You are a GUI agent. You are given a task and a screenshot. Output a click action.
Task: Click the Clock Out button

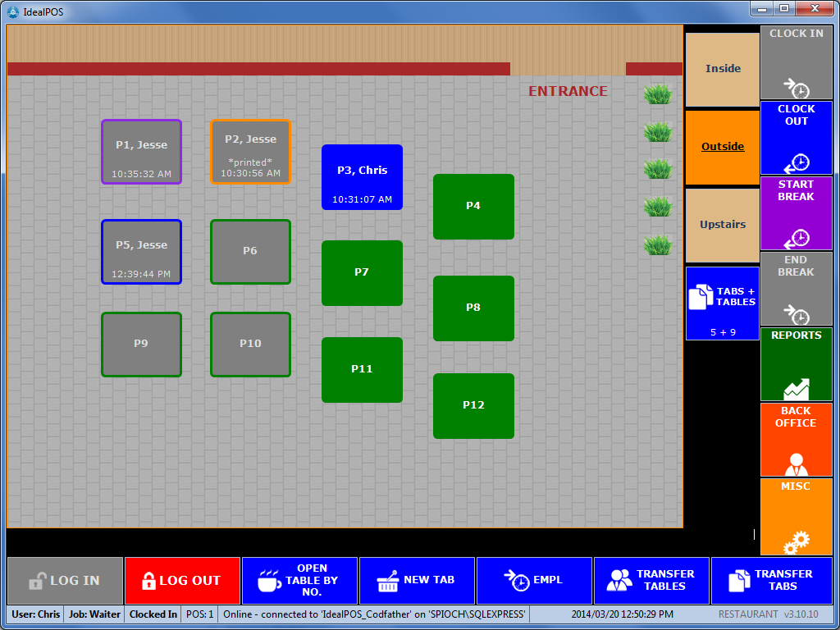(x=796, y=138)
